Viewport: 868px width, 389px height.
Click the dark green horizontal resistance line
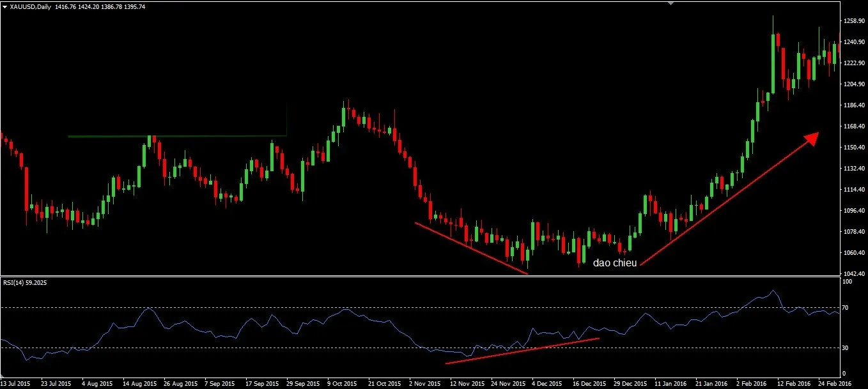pyautogui.click(x=177, y=136)
